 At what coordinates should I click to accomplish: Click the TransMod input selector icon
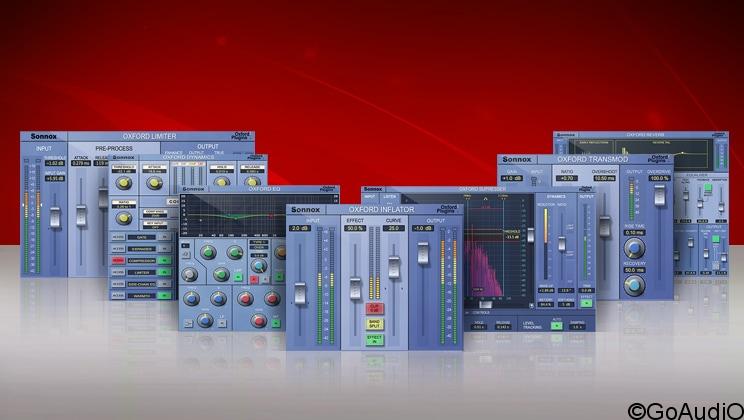[534, 181]
